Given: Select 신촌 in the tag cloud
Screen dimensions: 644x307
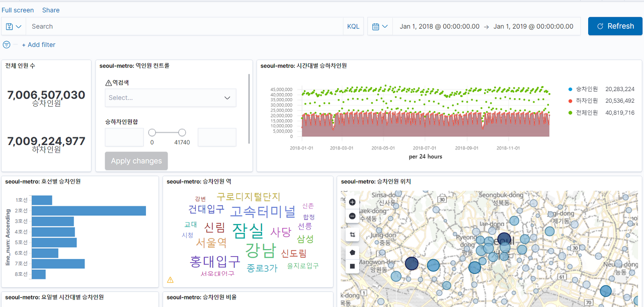Looking at the screenshot, I should tap(308, 206).
